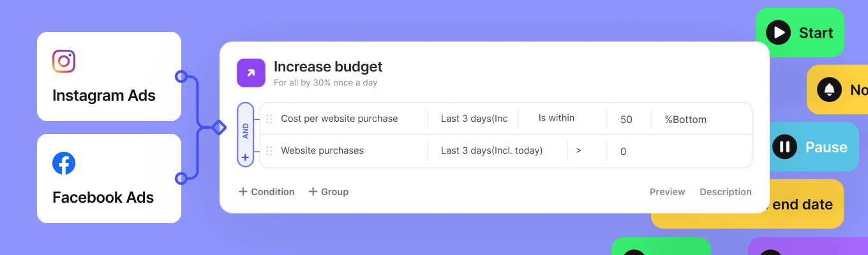
Task: Switch to the Description tab
Action: (x=725, y=192)
